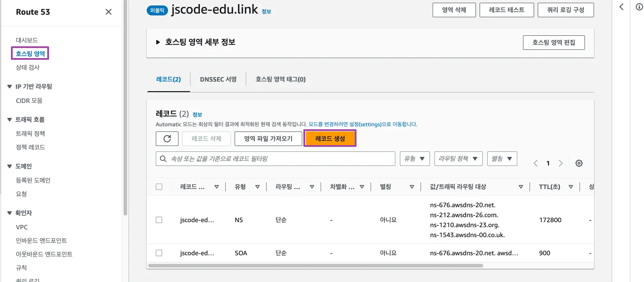Click the 영역 파일 가져오기 button
Viewport: 644px width, 282px height.
click(x=268, y=139)
